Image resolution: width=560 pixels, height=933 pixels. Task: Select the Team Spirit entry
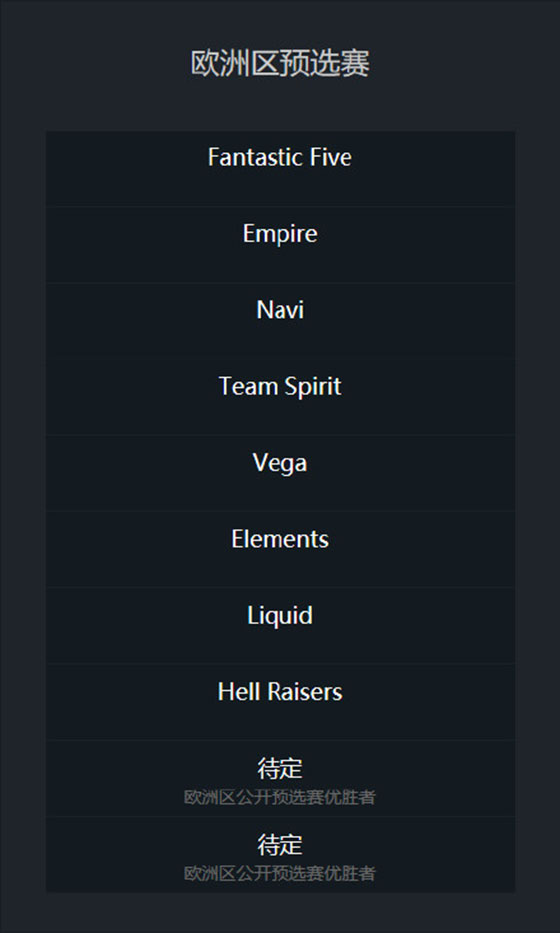click(x=280, y=397)
